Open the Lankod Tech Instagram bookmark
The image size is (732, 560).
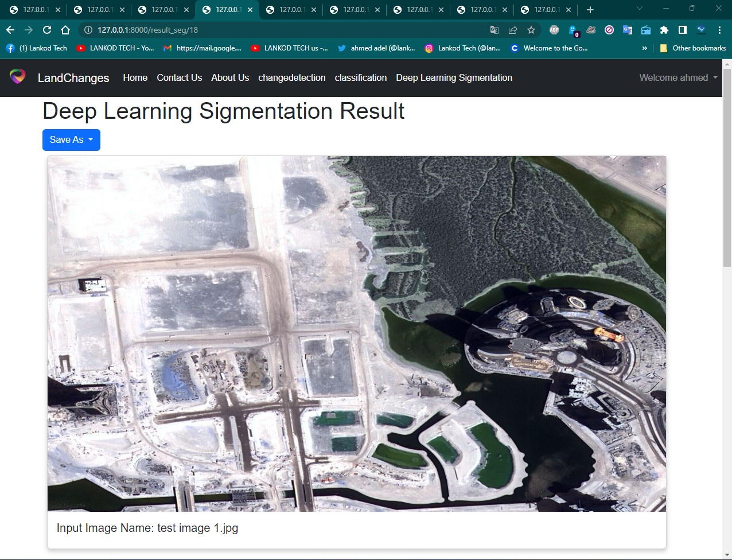click(463, 48)
